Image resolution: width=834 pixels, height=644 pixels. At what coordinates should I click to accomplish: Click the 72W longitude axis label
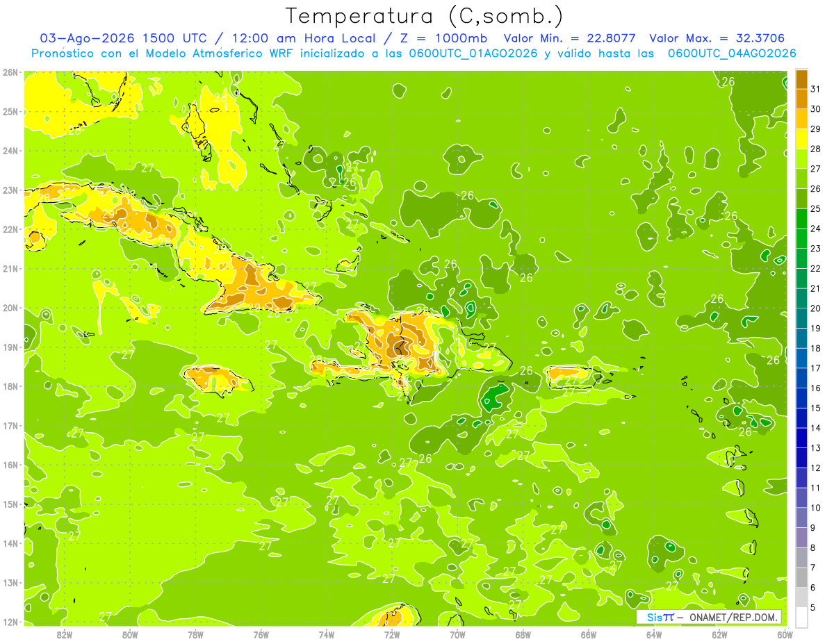click(392, 634)
